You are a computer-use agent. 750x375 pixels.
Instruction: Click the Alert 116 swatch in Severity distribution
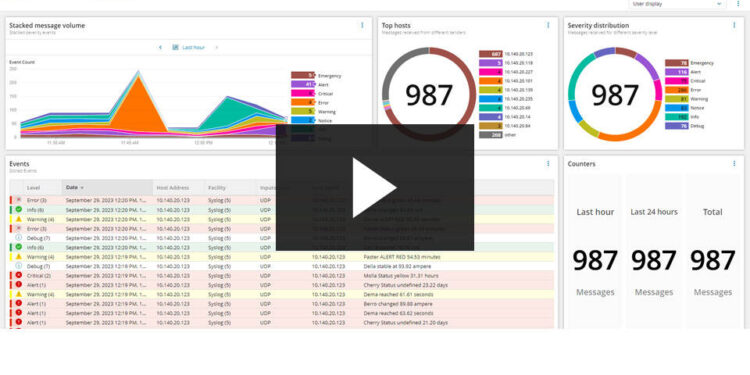coord(676,72)
